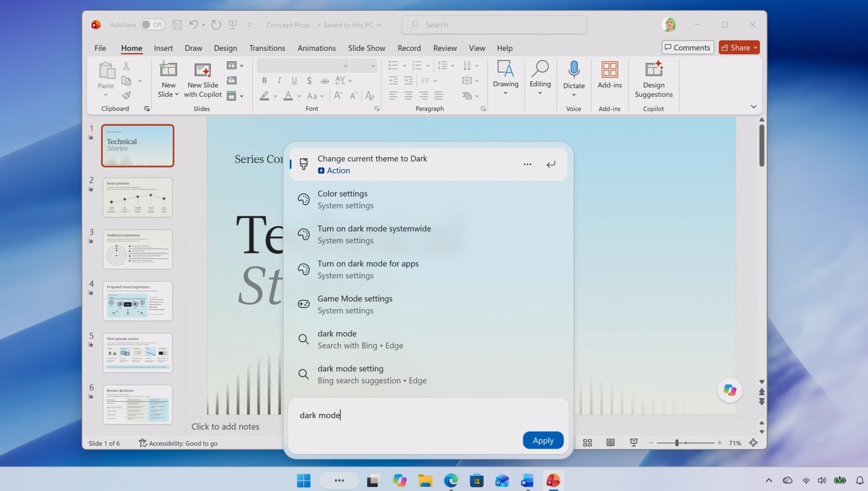Choose Turn on dark mode for apps
The height and width of the screenshot is (491, 868).
429,269
